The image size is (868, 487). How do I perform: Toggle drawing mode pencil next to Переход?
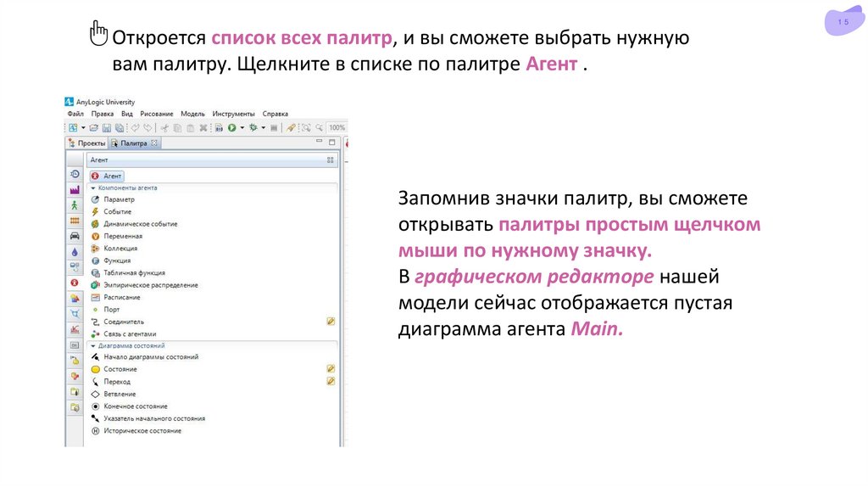pyautogui.click(x=331, y=381)
